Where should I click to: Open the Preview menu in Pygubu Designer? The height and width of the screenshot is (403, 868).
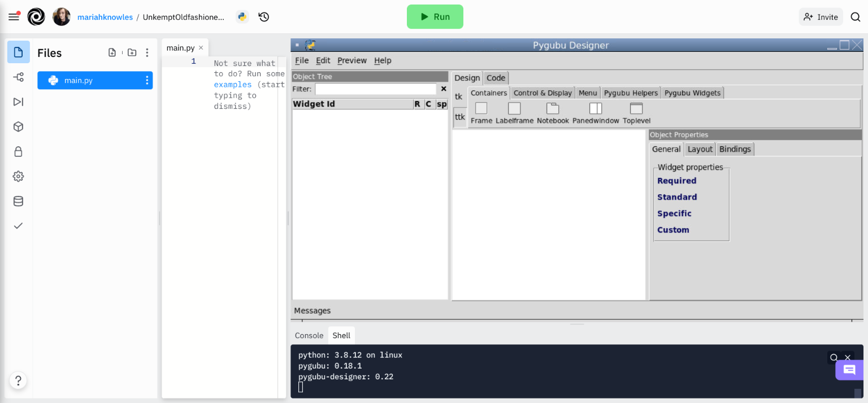351,60
